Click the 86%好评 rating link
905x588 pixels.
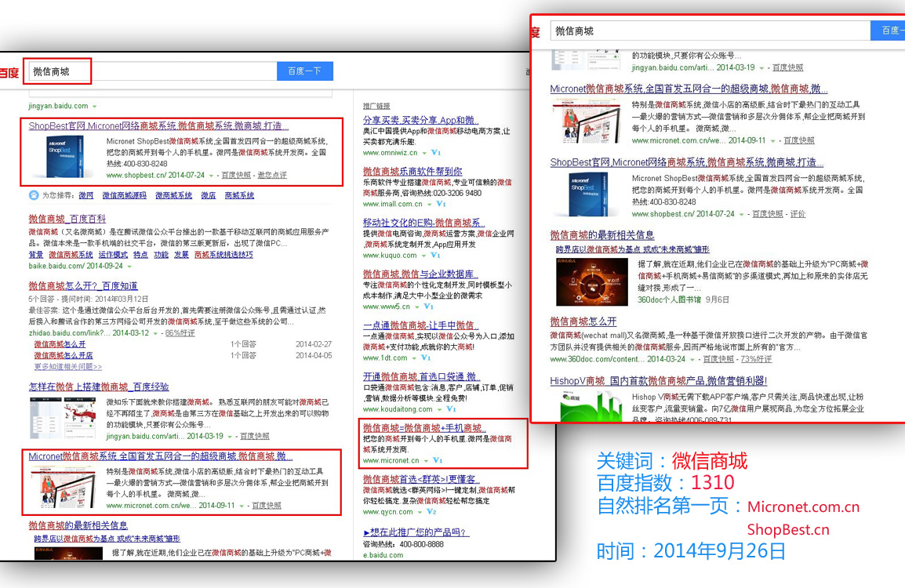coord(180,333)
